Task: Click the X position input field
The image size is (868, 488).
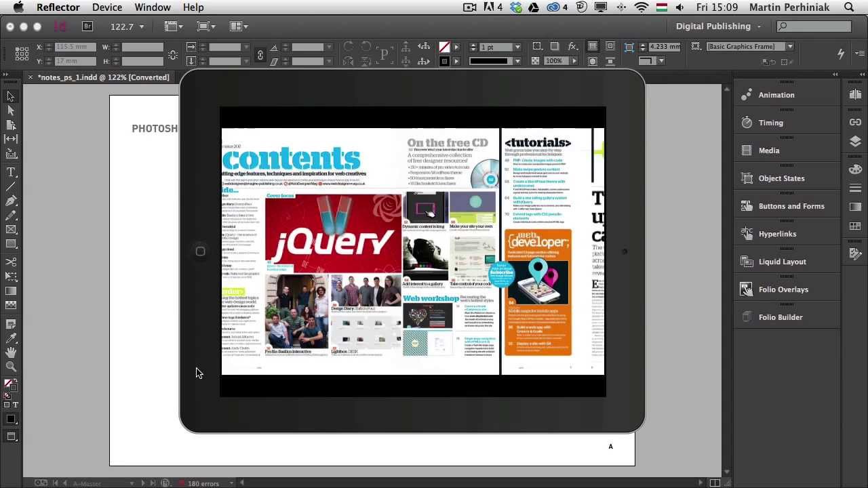Action: pyautogui.click(x=74, y=47)
